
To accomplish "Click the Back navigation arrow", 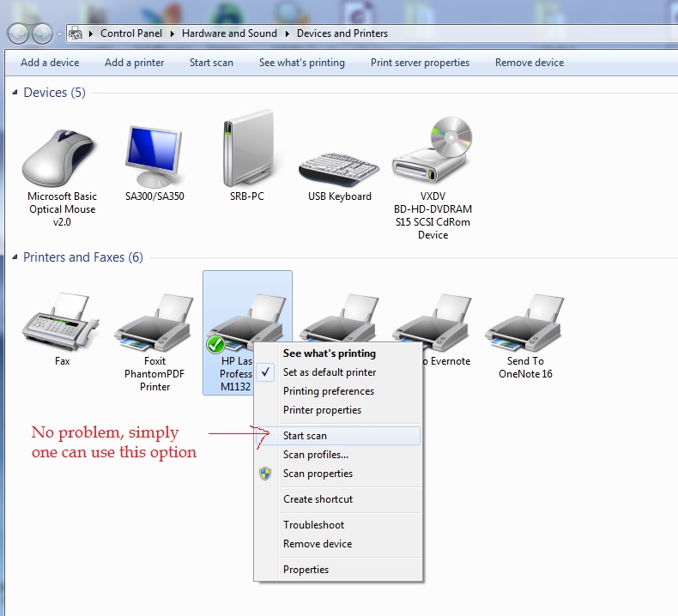I will (x=18, y=33).
